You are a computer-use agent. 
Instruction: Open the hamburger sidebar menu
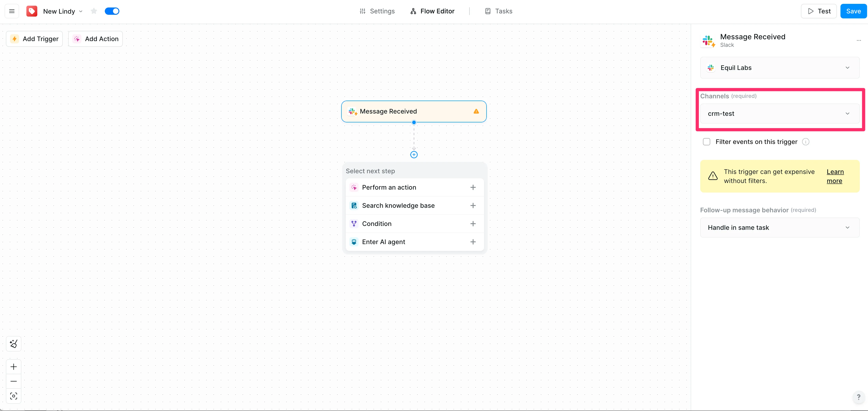(12, 11)
